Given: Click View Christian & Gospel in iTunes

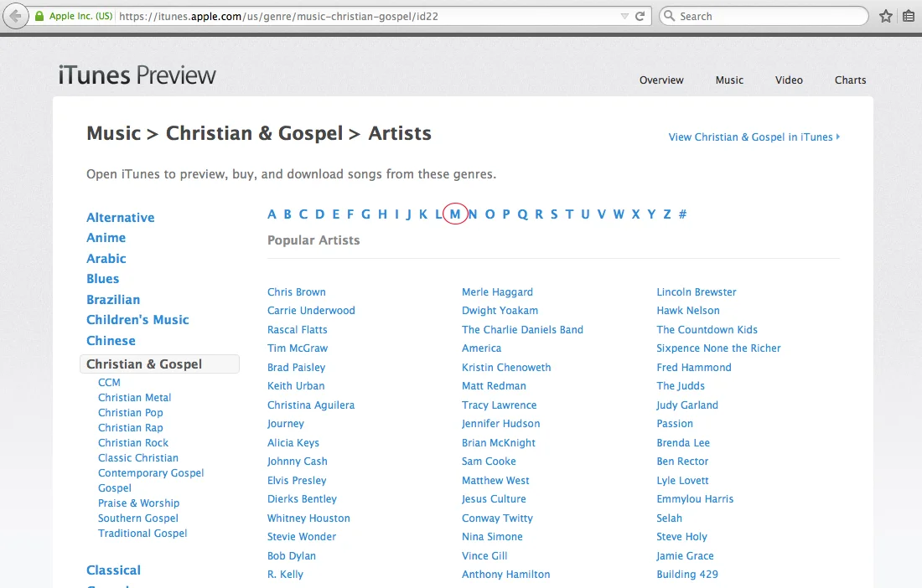Looking at the screenshot, I should [x=754, y=137].
